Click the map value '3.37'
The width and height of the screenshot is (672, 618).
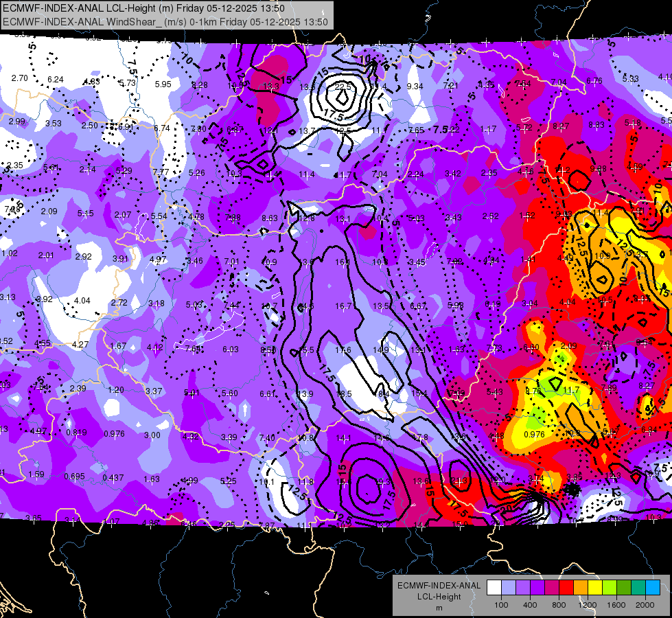coord(154,391)
